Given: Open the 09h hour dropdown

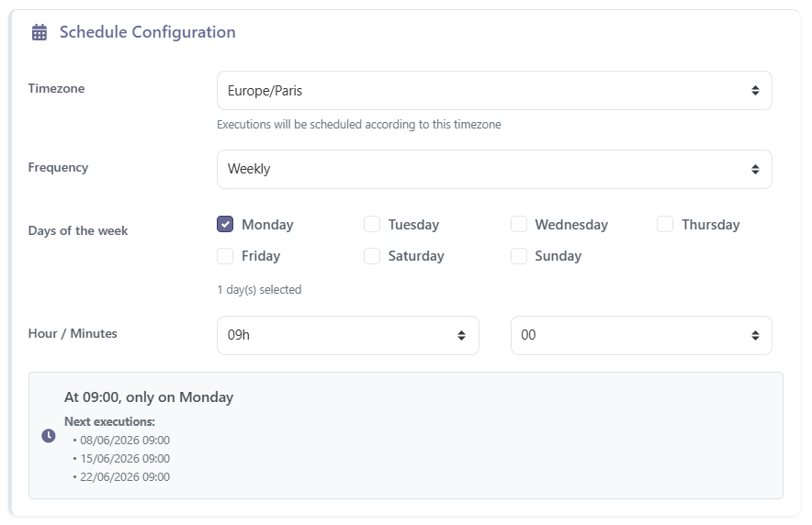Looking at the screenshot, I should 347,335.
